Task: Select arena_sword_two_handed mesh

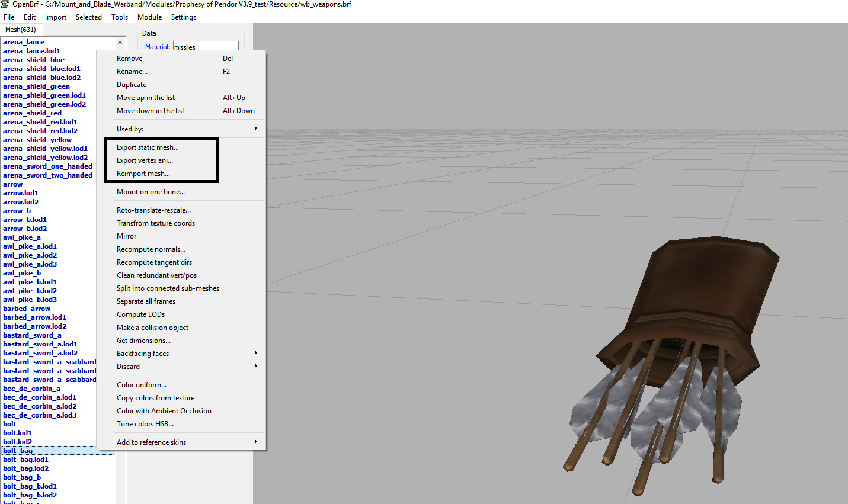Action: 47,175
